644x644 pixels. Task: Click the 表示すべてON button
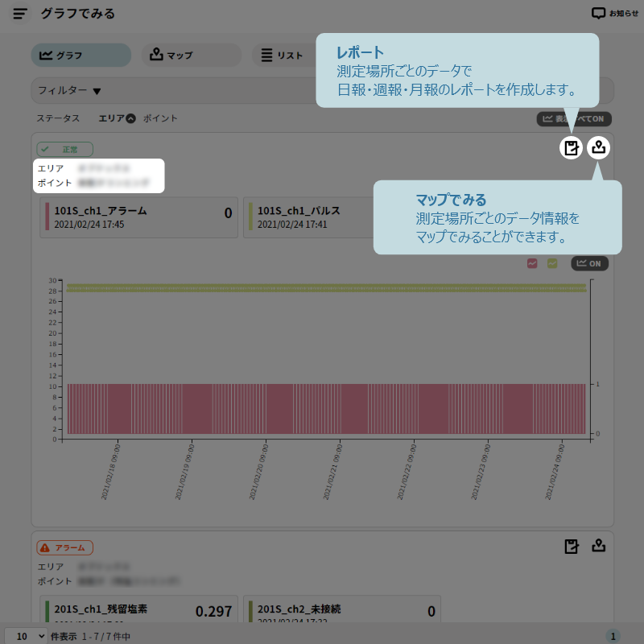tap(574, 118)
